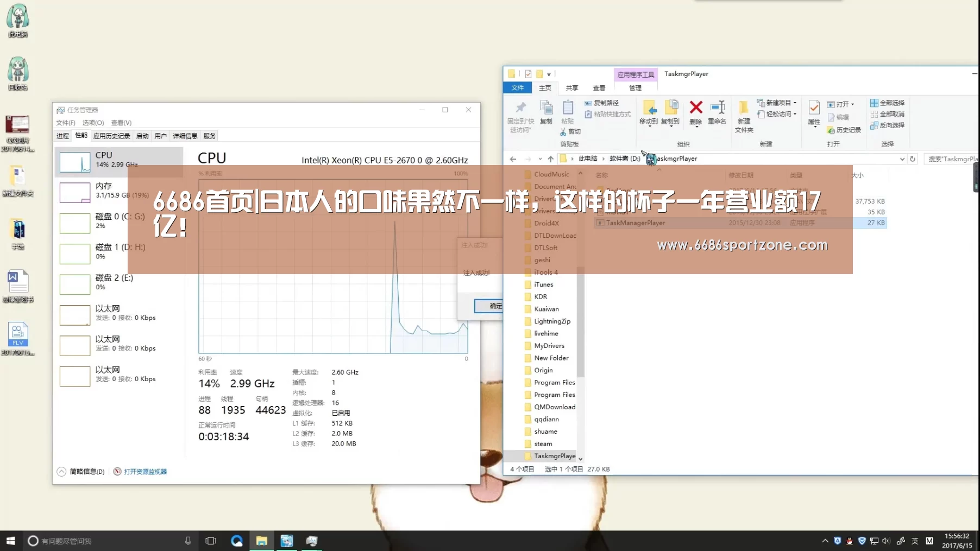Click the Cortana microphone icon

(188, 541)
